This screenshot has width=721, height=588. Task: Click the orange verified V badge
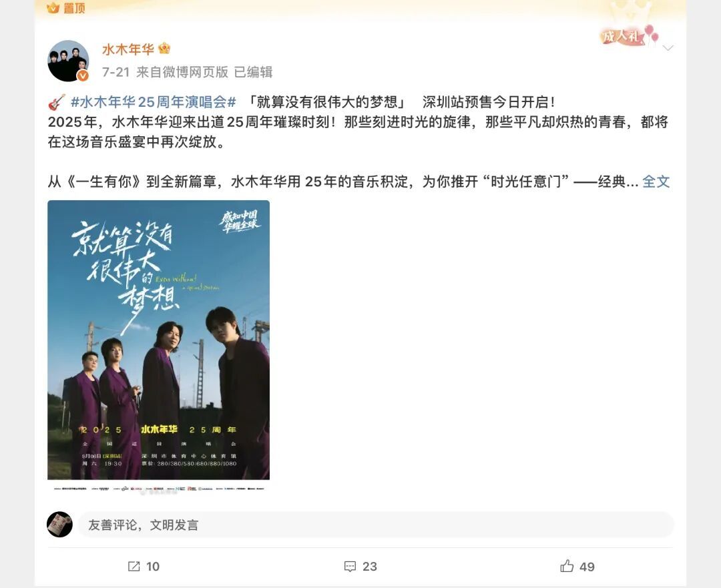(x=83, y=75)
